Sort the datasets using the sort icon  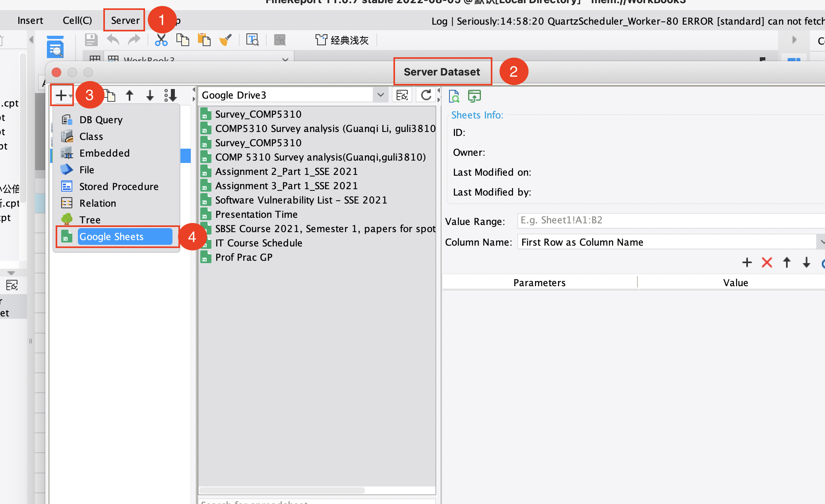click(171, 95)
